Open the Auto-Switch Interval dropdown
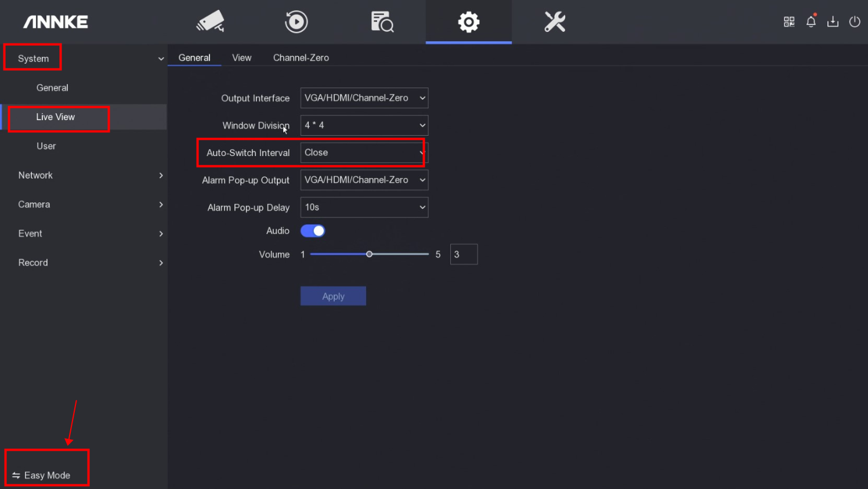 click(364, 153)
